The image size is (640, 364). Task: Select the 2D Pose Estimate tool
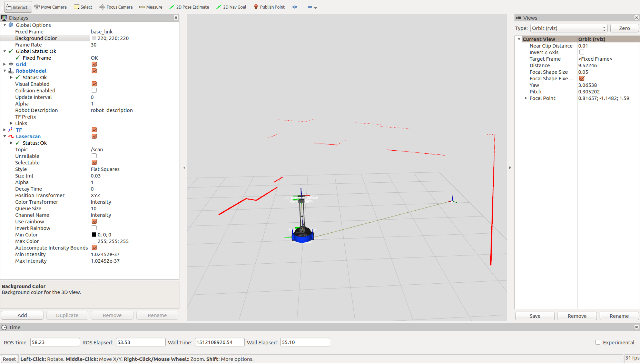[189, 7]
